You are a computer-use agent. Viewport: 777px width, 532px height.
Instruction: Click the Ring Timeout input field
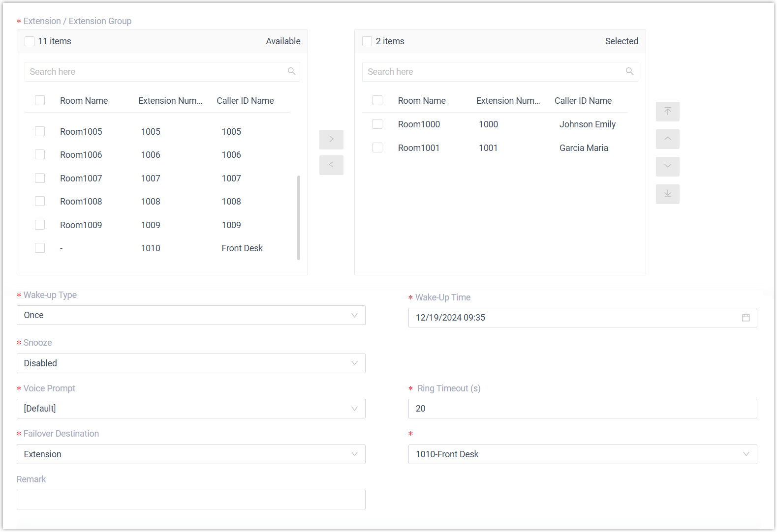pyautogui.click(x=582, y=409)
